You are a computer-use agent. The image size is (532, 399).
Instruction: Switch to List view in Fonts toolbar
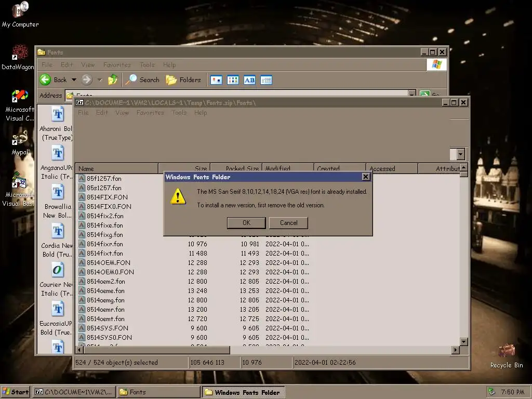(233, 80)
